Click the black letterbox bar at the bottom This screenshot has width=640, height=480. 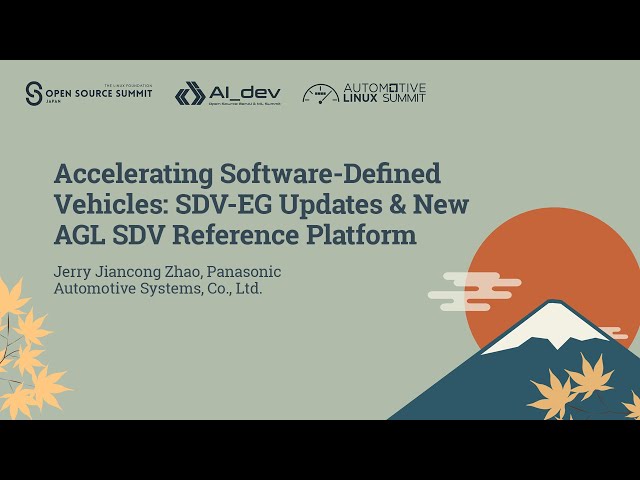pos(320,450)
